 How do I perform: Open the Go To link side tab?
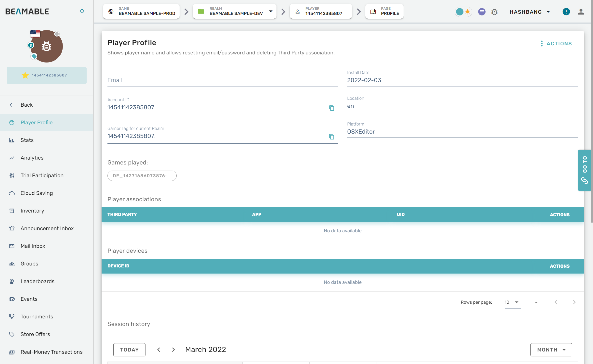pyautogui.click(x=585, y=170)
